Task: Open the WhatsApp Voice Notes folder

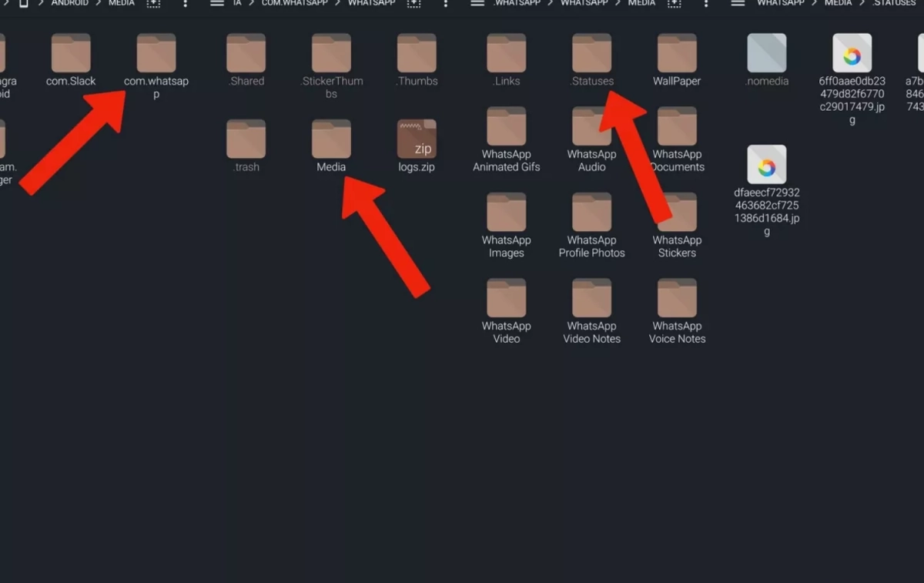Action: (x=677, y=299)
